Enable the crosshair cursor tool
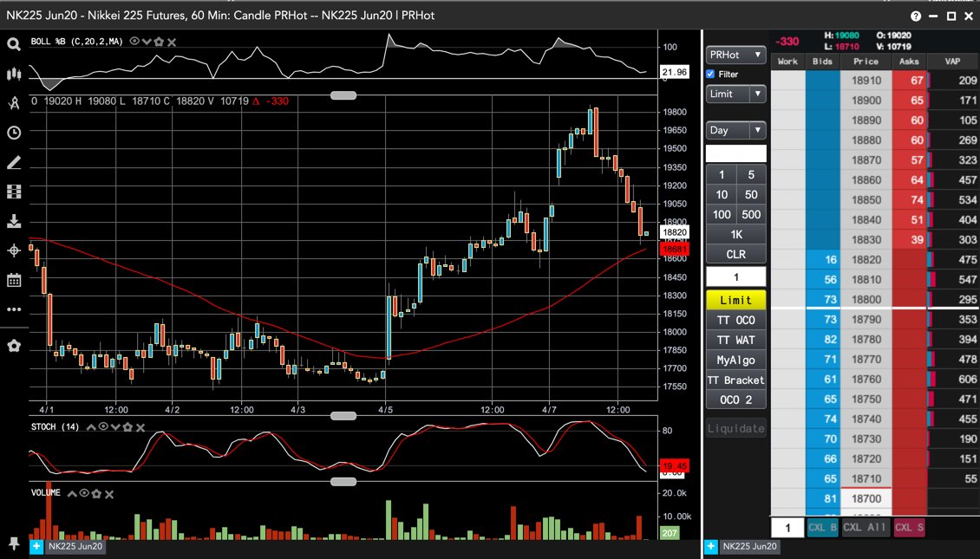Viewport: 980px width, 559px height. click(13, 250)
